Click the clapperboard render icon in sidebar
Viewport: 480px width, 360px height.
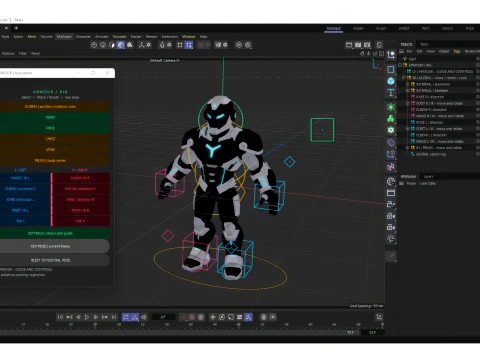pos(391,193)
